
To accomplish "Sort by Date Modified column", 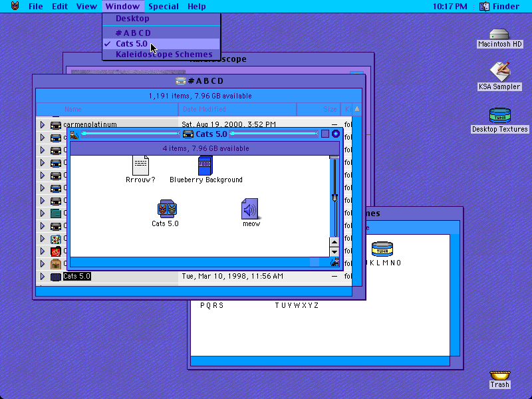I will tap(237, 109).
